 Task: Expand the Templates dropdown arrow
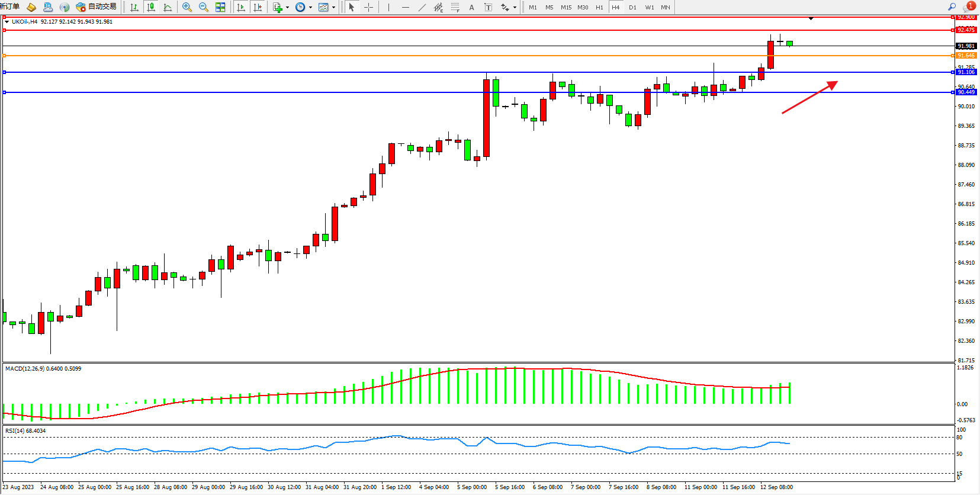[x=333, y=7]
